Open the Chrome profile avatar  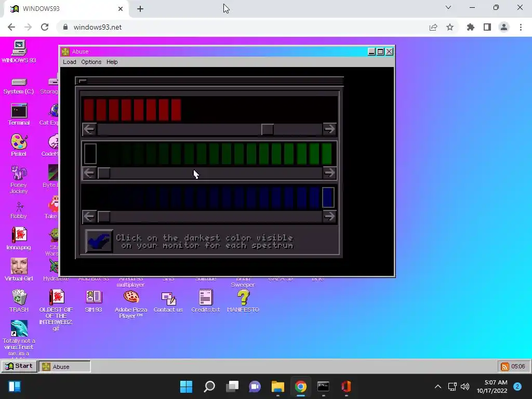(504, 27)
